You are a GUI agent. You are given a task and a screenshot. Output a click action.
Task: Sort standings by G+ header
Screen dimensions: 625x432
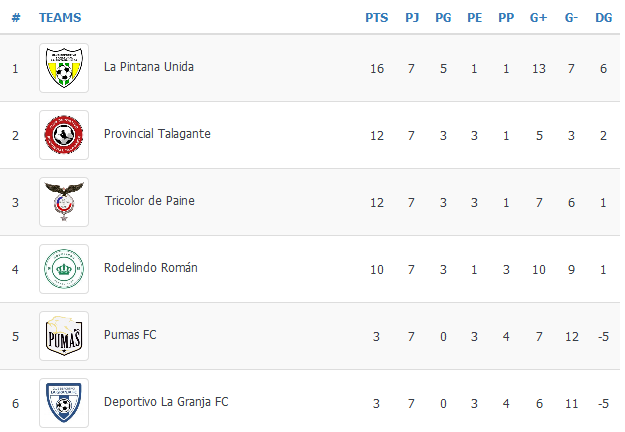(x=538, y=18)
